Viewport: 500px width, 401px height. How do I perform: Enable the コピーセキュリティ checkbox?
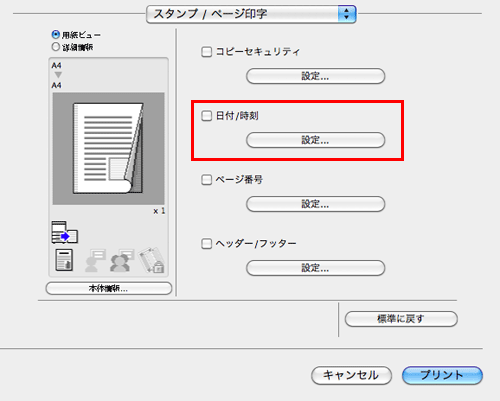pos(207,52)
